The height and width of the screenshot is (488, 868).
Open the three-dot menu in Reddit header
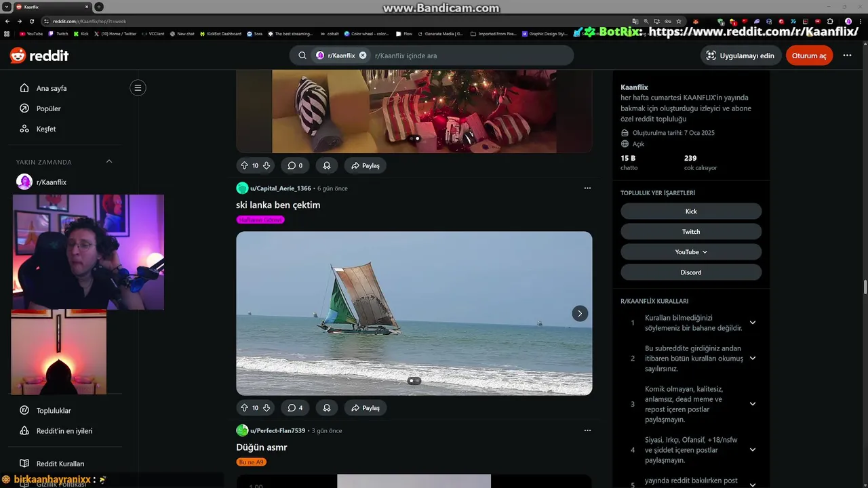pos(847,56)
